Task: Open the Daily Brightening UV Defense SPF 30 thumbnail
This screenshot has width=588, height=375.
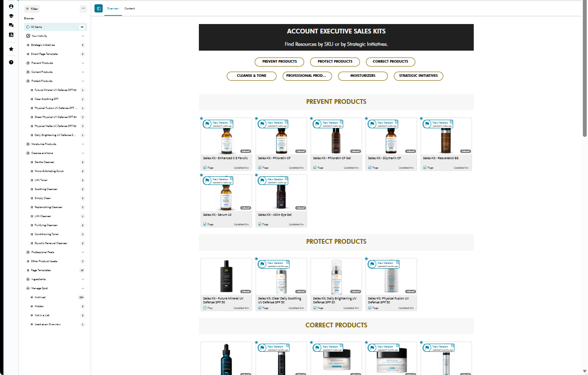Action: tap(336, 276)
